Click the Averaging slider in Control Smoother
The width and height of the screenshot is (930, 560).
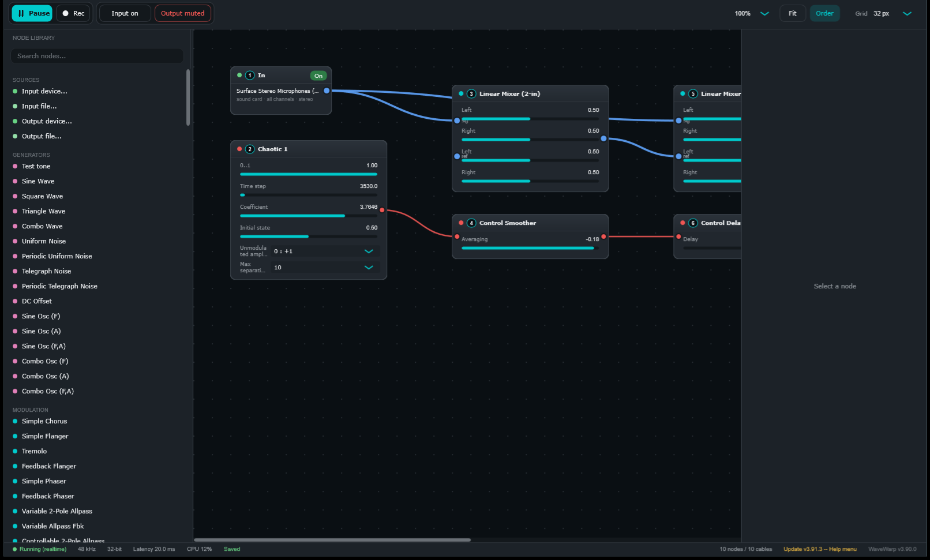tap(530, 248)
